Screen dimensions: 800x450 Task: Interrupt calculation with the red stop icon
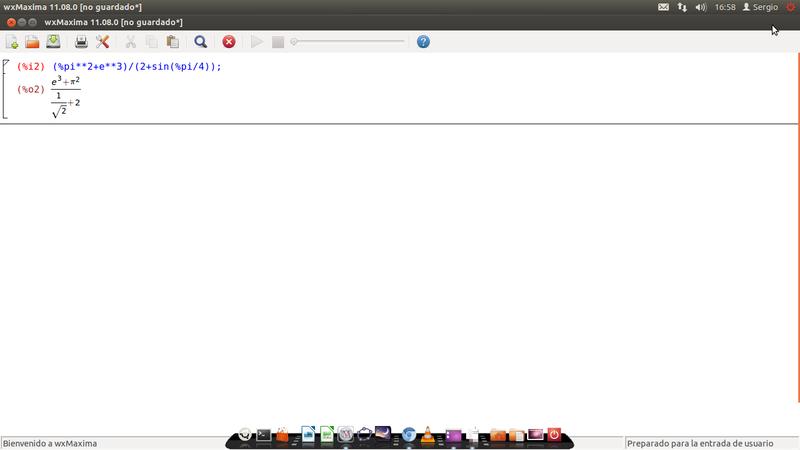click(229, 42)
